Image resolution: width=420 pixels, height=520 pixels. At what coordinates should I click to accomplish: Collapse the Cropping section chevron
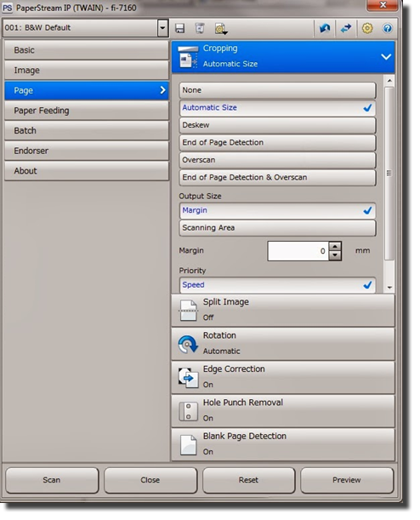[x=386, y=57]
